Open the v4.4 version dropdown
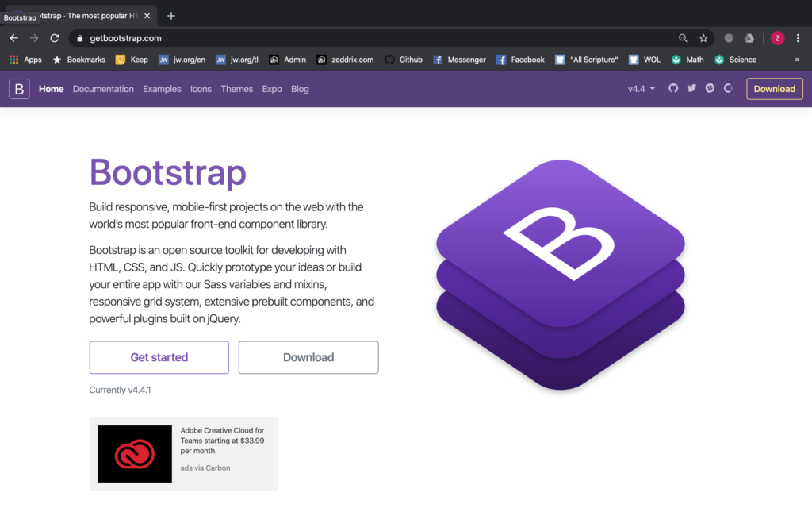 pos(641,89)
